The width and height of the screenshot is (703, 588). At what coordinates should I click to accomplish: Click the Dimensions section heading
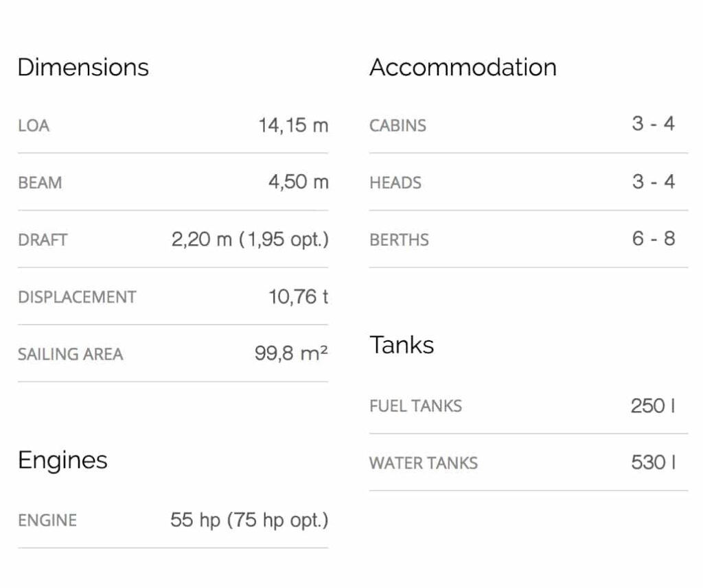83,67
